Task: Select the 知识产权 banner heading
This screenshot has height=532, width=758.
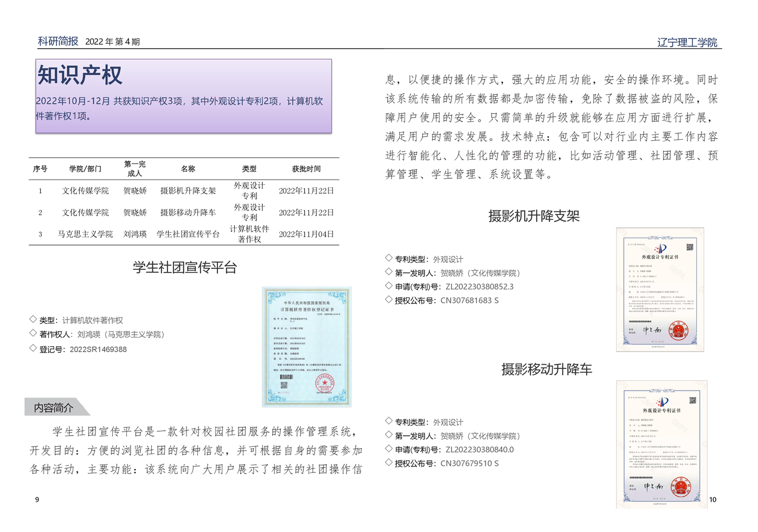Action: point(80,75)
